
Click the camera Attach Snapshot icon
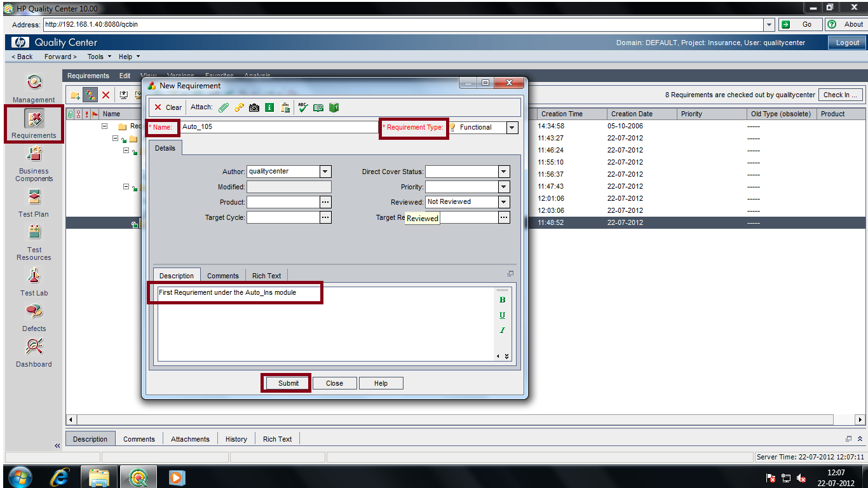click(254, 107)
